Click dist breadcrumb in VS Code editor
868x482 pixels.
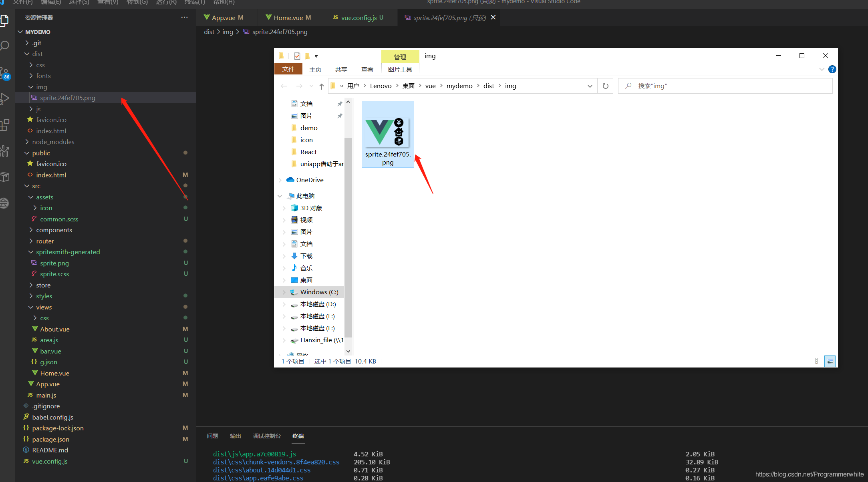tap(209, 32)
